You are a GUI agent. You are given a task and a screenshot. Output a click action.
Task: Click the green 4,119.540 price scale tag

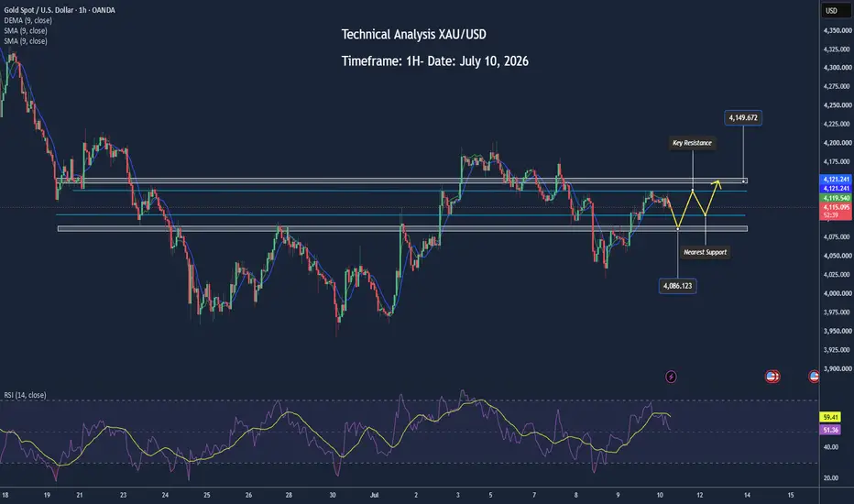836,198
